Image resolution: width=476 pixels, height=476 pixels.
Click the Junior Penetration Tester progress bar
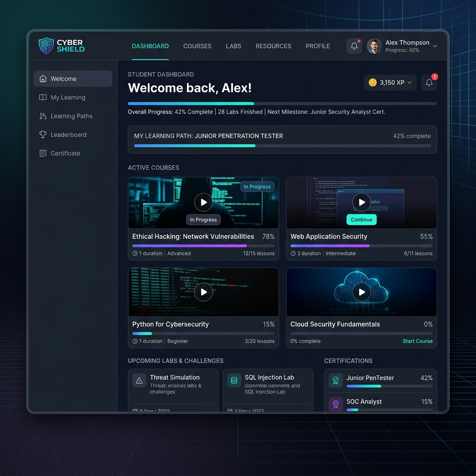(x=282, y=146)
